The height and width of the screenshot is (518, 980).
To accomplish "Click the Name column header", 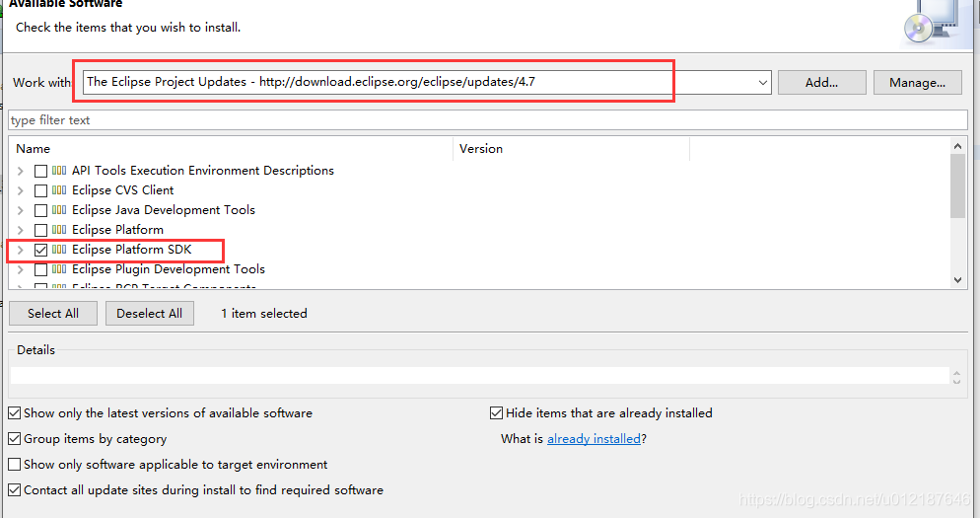I will click(232, 149).
